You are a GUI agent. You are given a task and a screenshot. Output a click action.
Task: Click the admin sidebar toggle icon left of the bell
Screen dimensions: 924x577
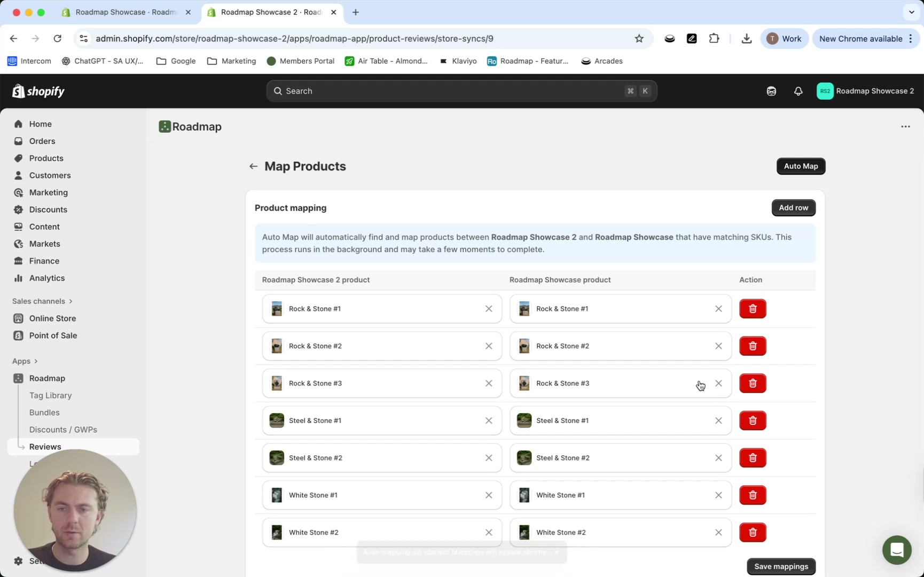point(771,91)
